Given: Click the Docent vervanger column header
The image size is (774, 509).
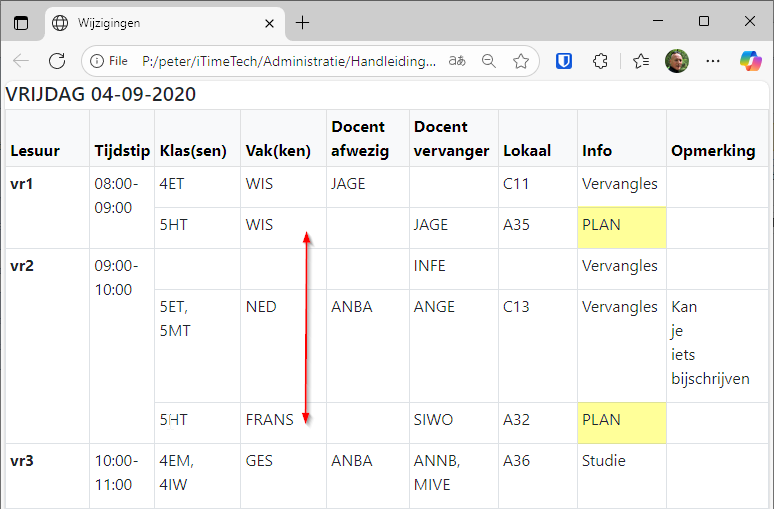Looking at the screenshot, I should point(451,139).
